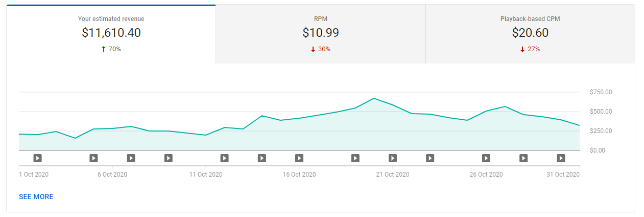Select the fourth video marker from the left

click(x=168, y=158)
